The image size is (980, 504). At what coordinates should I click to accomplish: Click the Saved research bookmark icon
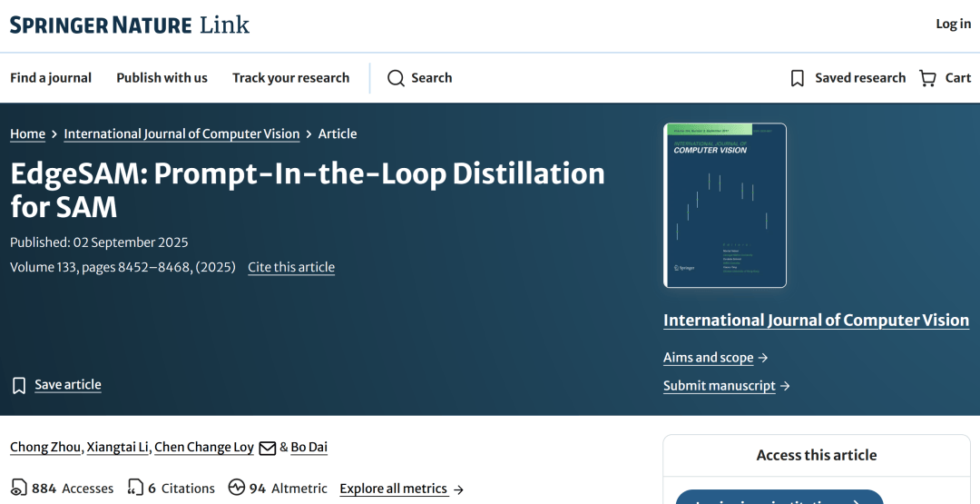click(798, 78)
